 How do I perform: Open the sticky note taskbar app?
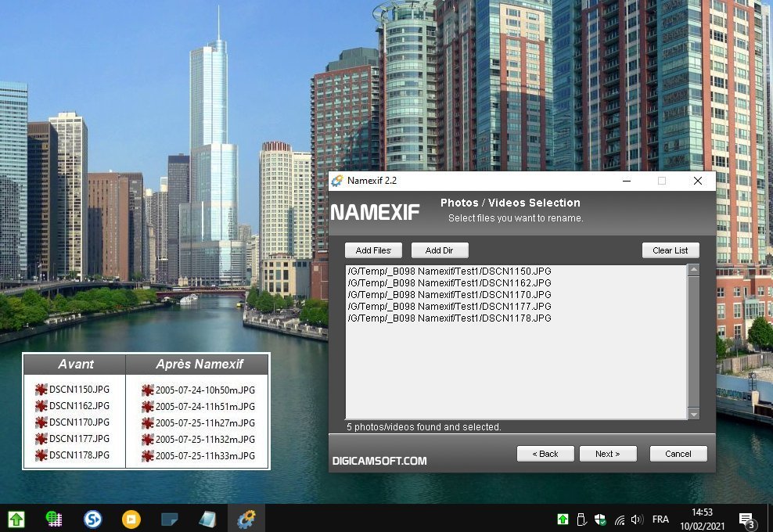point(170,519)
